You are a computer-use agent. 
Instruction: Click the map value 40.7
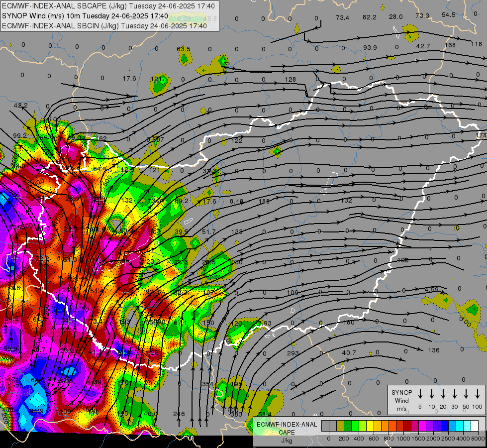pos(349,353)
